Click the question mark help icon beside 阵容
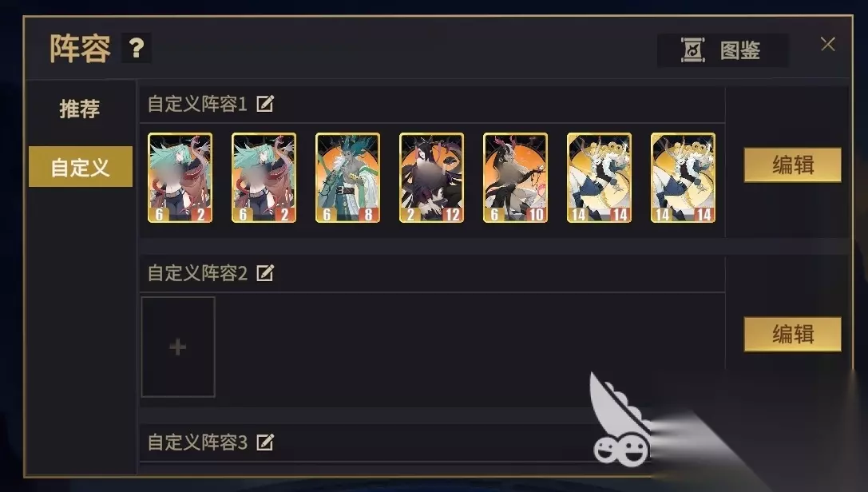 pos(137,48)
